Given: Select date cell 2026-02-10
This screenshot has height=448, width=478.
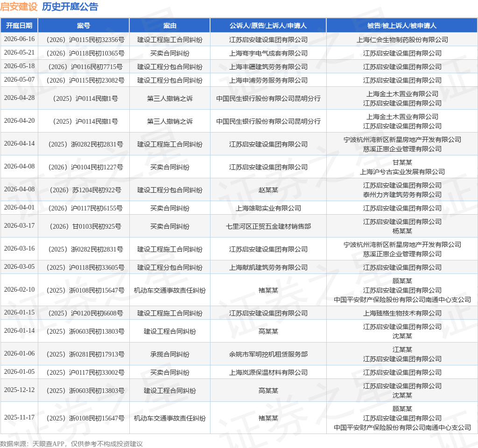Looking at the screenshot, I should (x=19, y=290).
